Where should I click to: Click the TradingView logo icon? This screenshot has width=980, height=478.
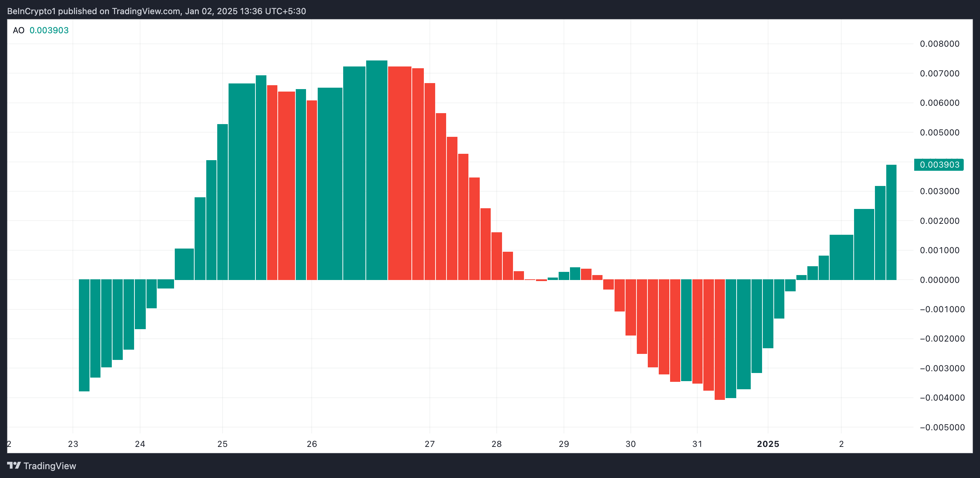(x=14, y=466)
